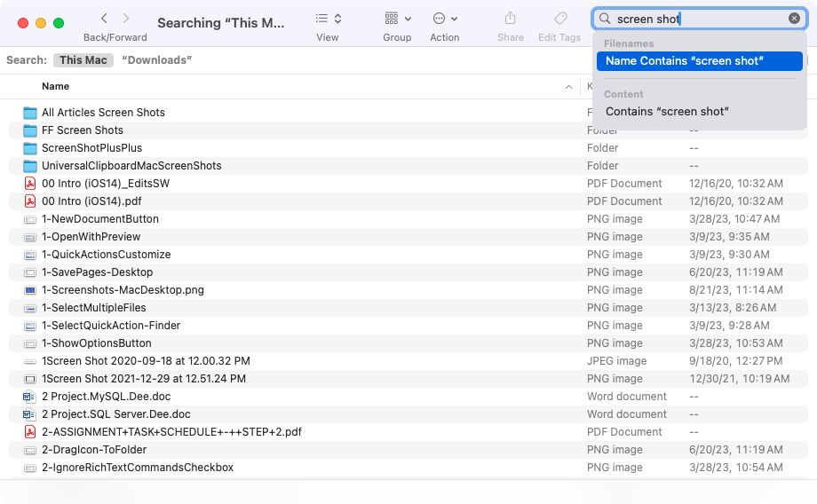Click the Share toolbar icon

click(x=510, y=19)
